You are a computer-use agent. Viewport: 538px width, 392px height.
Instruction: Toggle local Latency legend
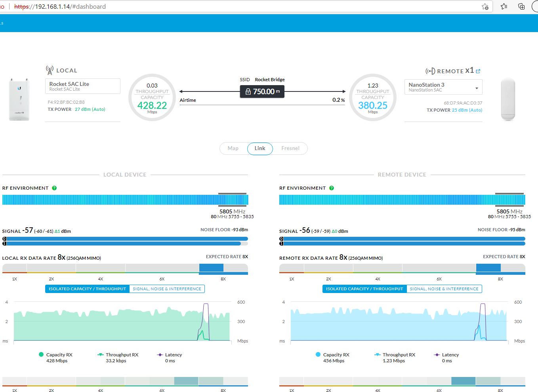click(x=170, y=358)
